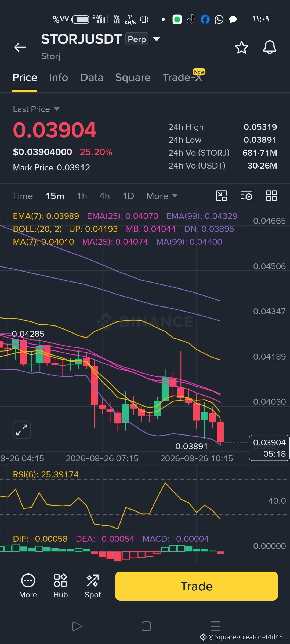This screenshot has height=644, width=290.
Task: Switch to the Price tab
Action: pos(25,78)
